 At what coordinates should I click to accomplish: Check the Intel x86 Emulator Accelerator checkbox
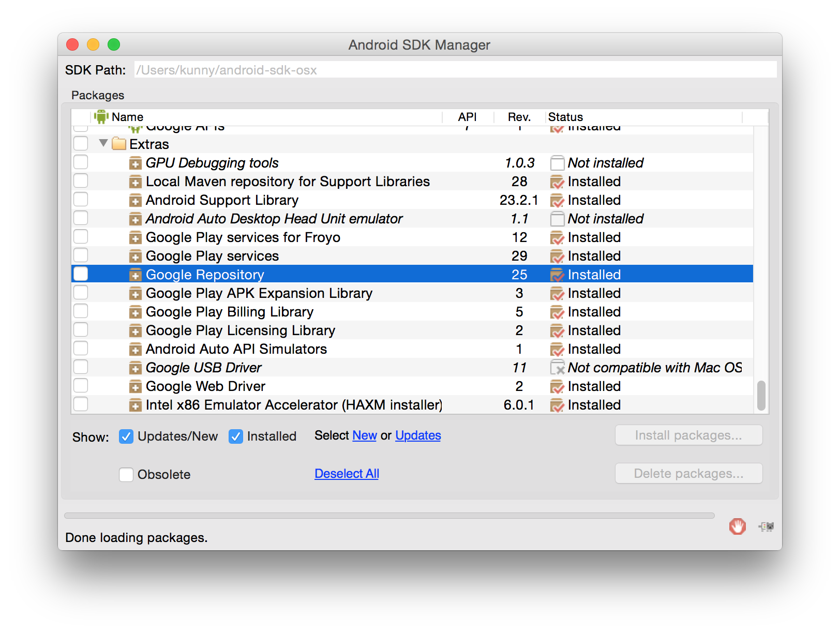81,404
